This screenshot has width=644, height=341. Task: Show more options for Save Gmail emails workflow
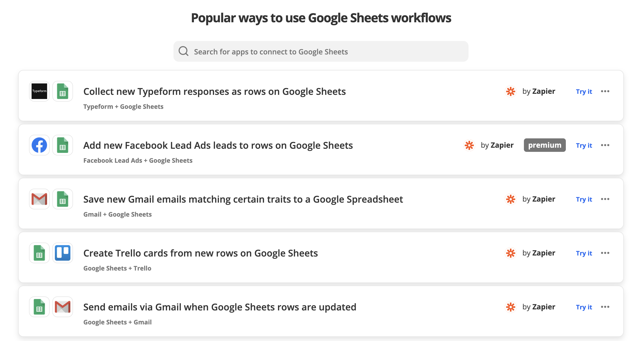(605, 199)
